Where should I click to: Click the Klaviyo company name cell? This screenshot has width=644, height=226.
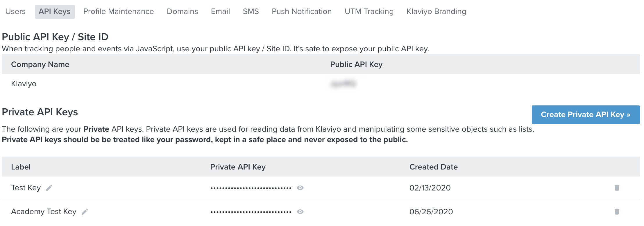[x=24, y=84]
